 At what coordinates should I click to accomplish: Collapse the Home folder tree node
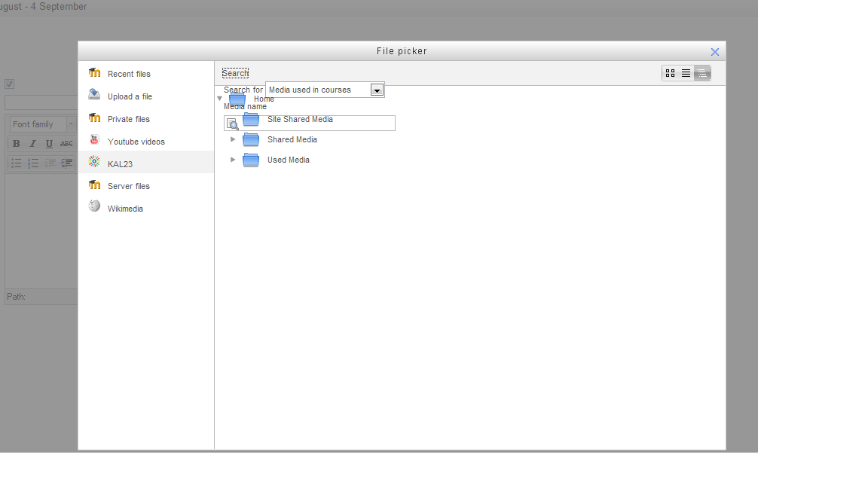(x=220, y=99)
